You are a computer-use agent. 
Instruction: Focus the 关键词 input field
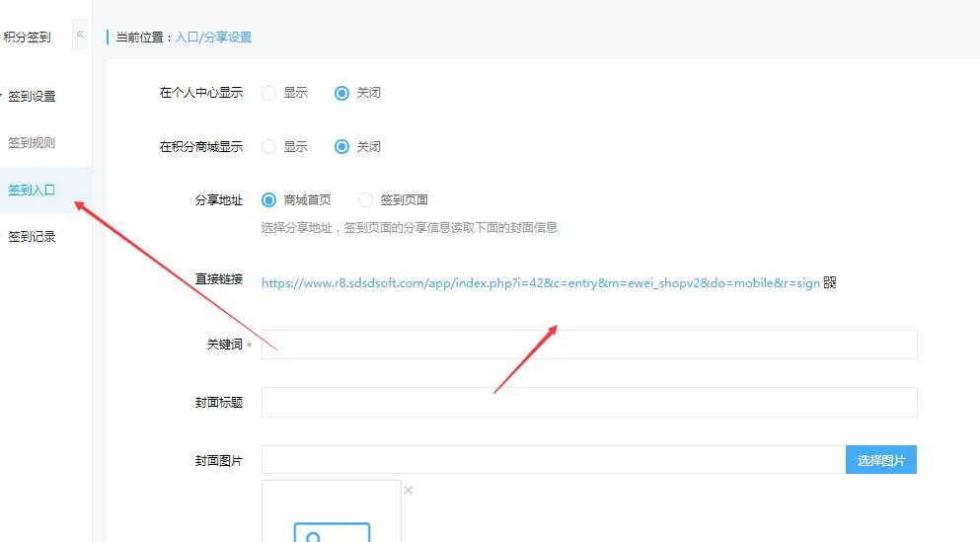[x=589, y=345]
